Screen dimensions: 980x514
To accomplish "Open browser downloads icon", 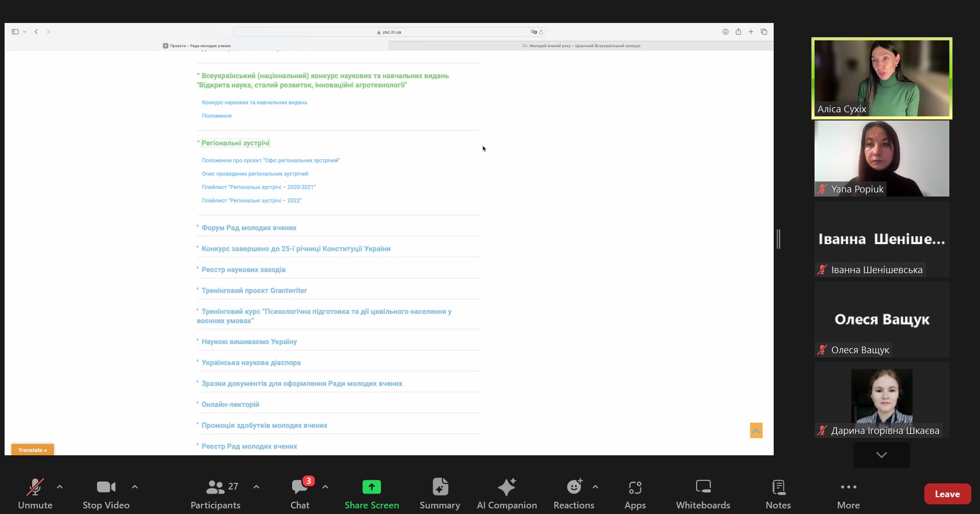I will 725,32.
